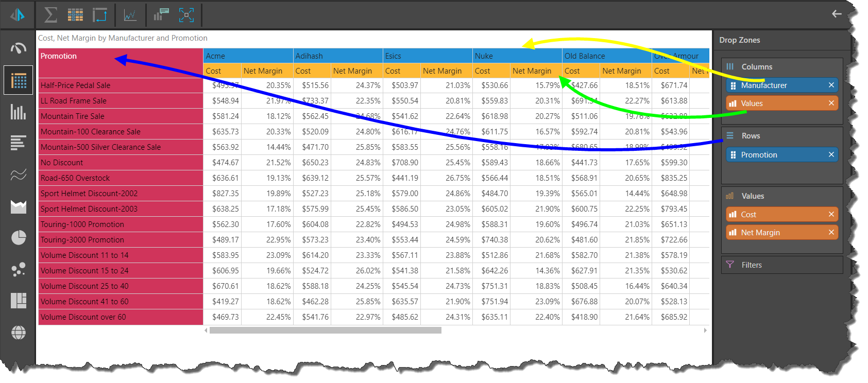
Task: Select the treemap visualization
Action: 19,301
